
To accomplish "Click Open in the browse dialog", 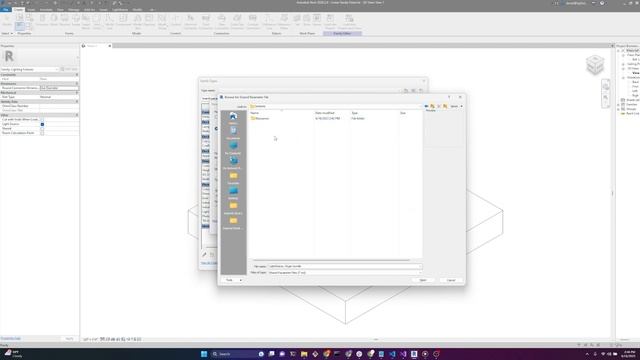I will point(423,280).
